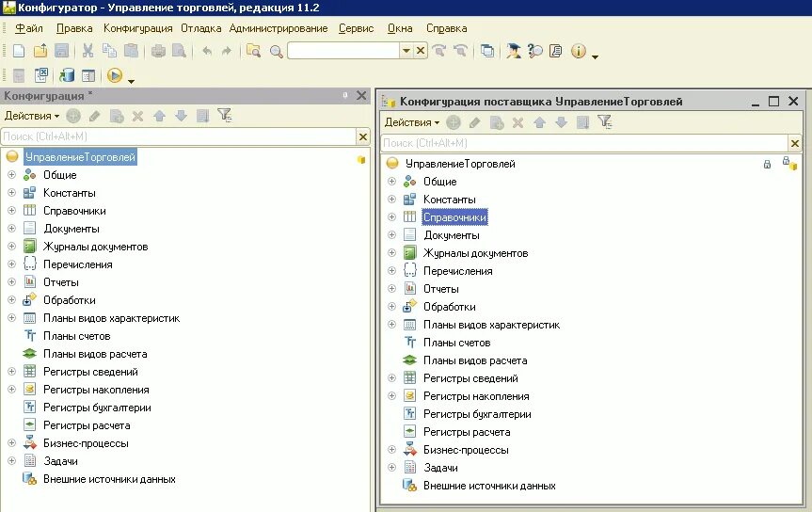Select Планы видов расчета in supplier tree
Image resolution: width=812 pixels, height=512 pixels.
click(x=475, y=360)
